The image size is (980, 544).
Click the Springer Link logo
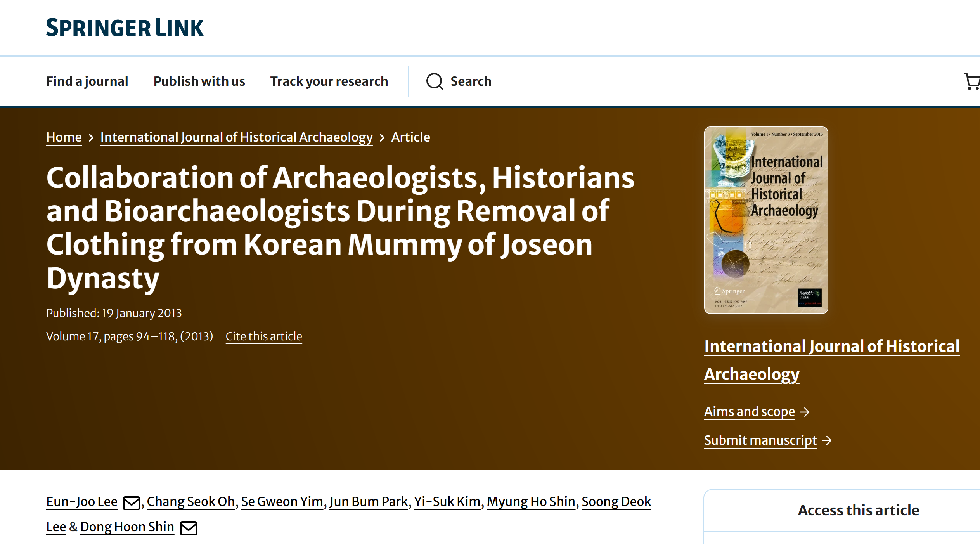click(x=125, y=28)
